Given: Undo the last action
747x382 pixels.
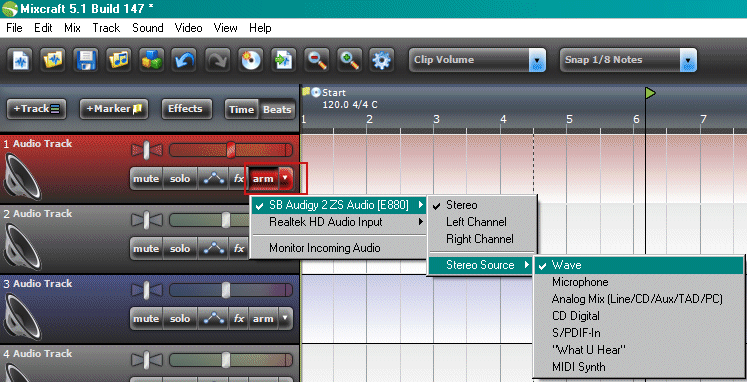Looking at the screenshot, I should pos(184,60).
